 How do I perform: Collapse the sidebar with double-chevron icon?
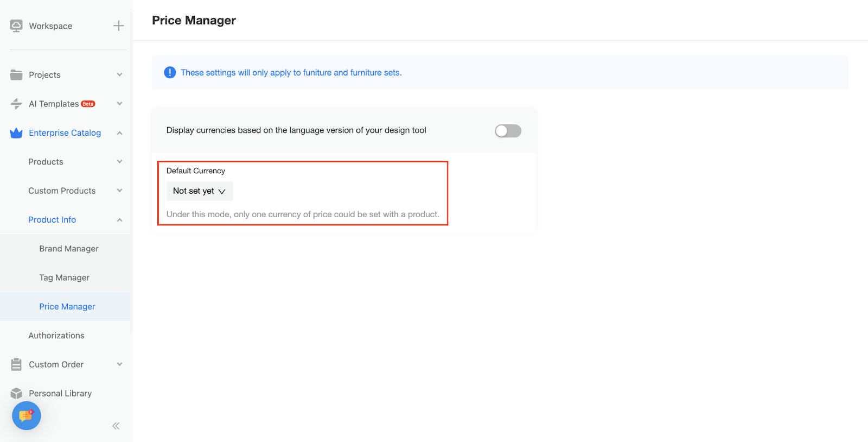pos(116,426)
